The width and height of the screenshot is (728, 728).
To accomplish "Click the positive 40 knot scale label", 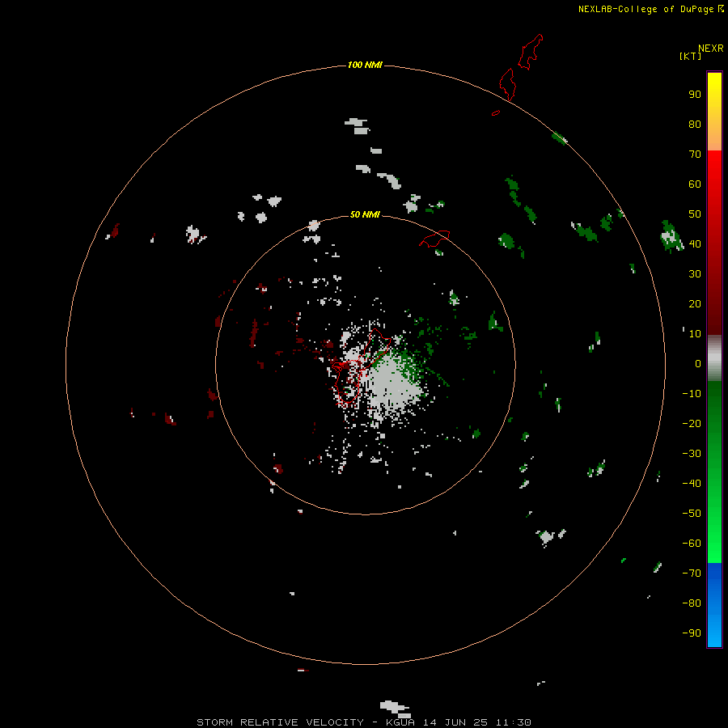I will click(x=695, y=243).
